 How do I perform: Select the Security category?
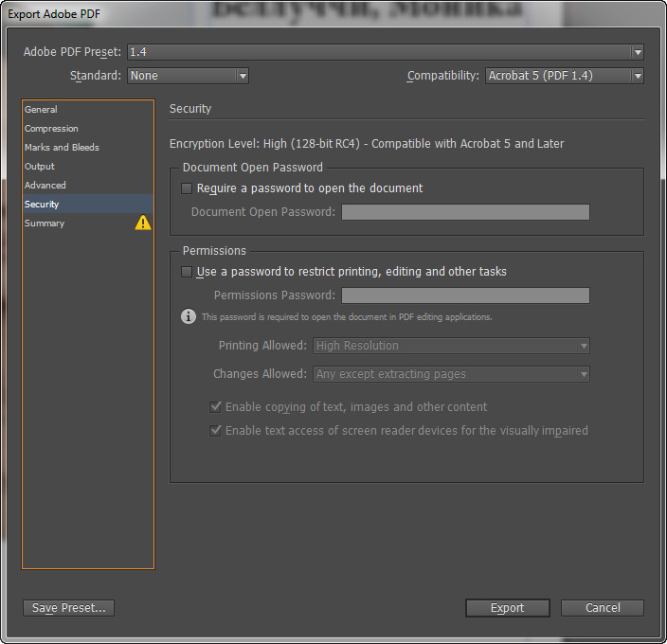click(x=87, y=204)
